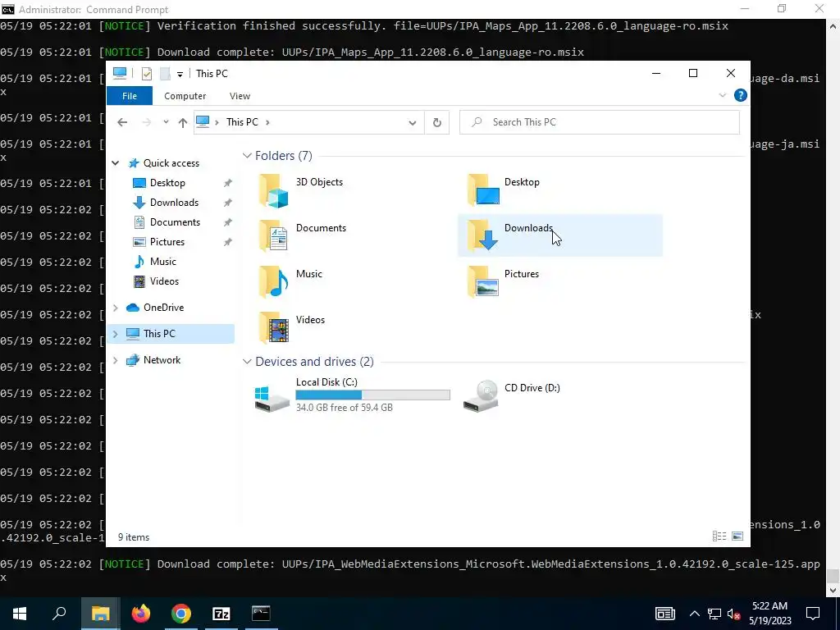Expand the OneDrive tree node
840x630 pixels.
coord(115,308)
